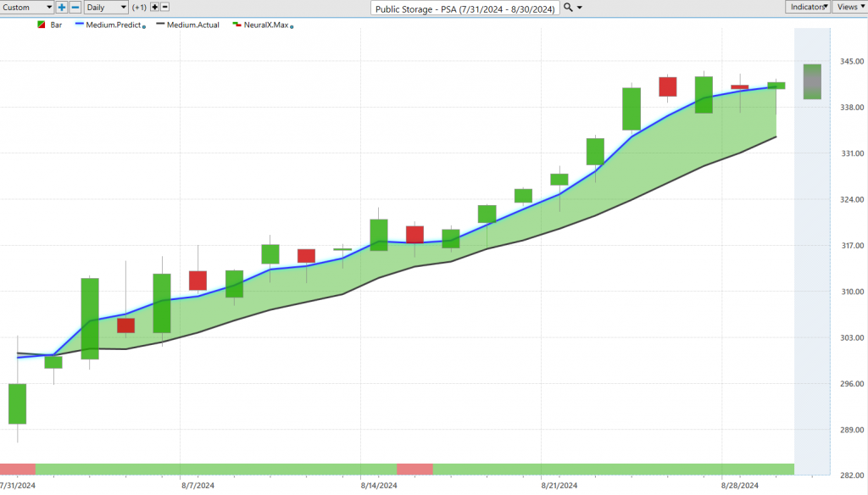868x495 pixels.
Task: Click the 331.00 price axis label
Action: (852, 153)
